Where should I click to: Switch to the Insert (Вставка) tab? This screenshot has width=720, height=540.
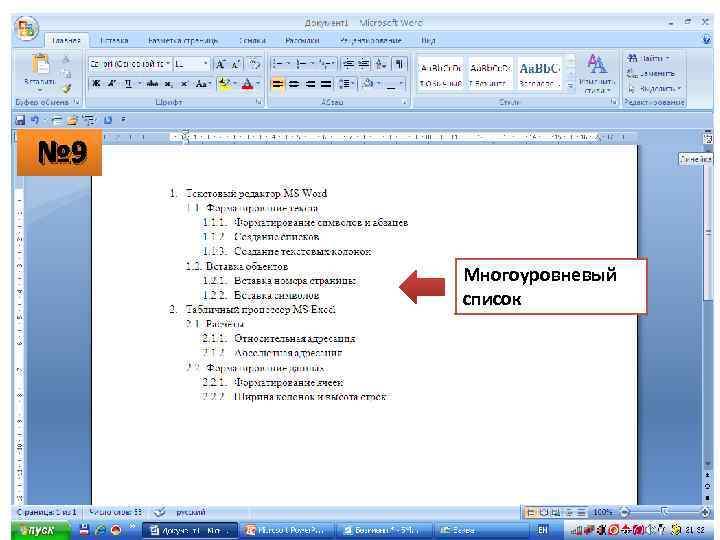coord(114,40)
